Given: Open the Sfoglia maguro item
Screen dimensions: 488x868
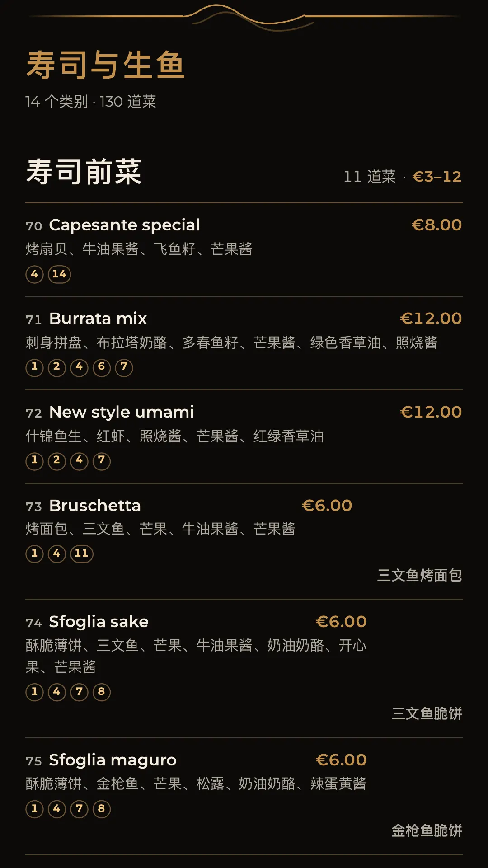Looking at the screenshot, I should (244, 796).
